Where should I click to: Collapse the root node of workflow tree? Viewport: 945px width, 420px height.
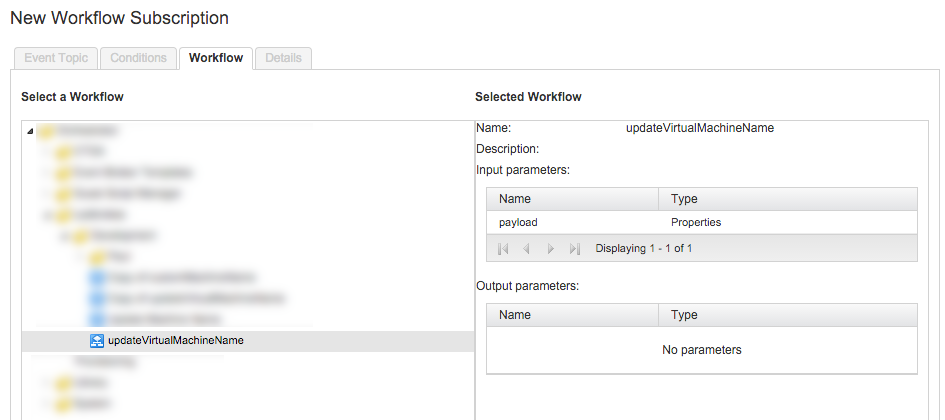(x=30, y=131)
